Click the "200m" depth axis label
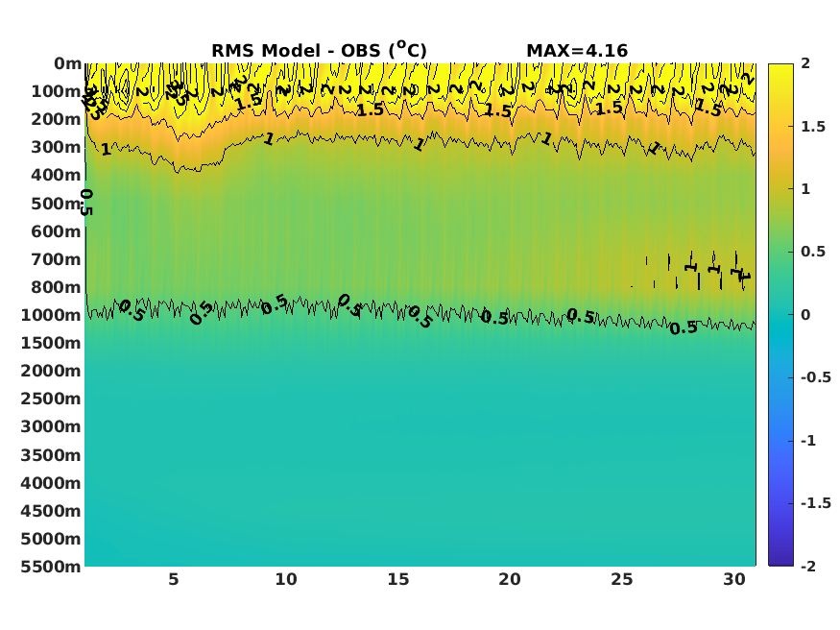 [x=56, y=119]
